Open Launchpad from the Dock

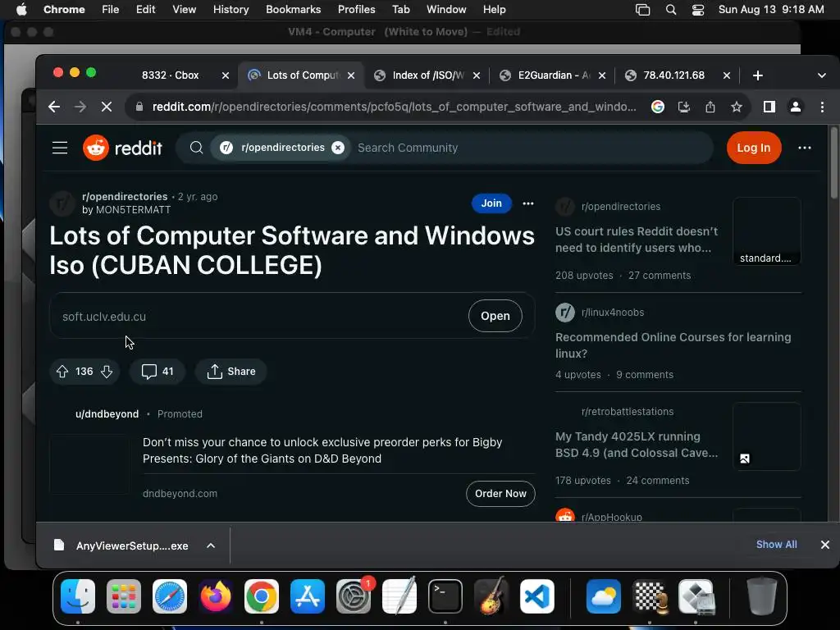click(124, 596)
